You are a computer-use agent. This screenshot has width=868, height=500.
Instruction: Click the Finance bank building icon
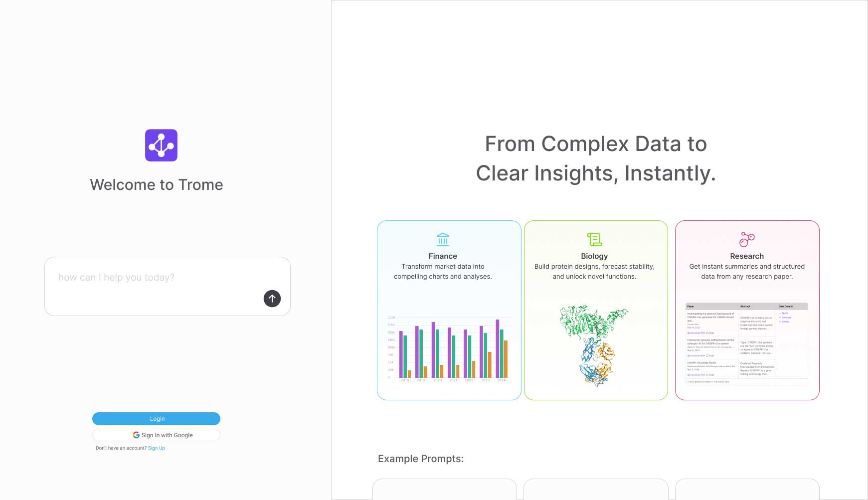(x=443, y=240)
